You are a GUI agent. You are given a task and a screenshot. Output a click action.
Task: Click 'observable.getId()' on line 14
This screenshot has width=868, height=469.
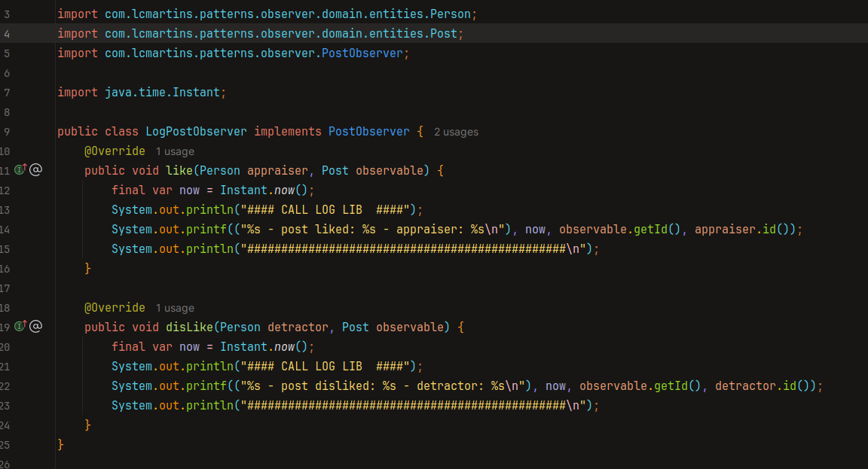pyautogui.click(x=620, y=229)
